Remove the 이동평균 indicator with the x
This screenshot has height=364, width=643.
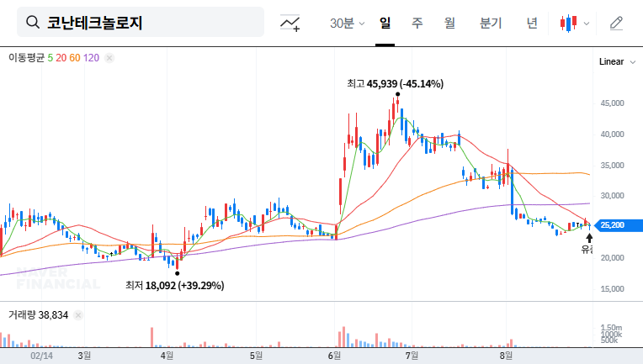pyautogui.click(x=109, y=58)
